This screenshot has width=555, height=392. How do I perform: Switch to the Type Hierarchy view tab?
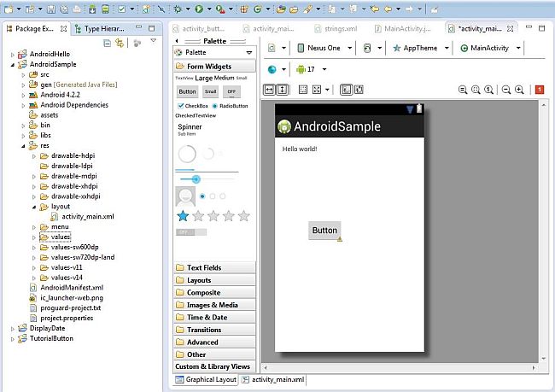100,29
